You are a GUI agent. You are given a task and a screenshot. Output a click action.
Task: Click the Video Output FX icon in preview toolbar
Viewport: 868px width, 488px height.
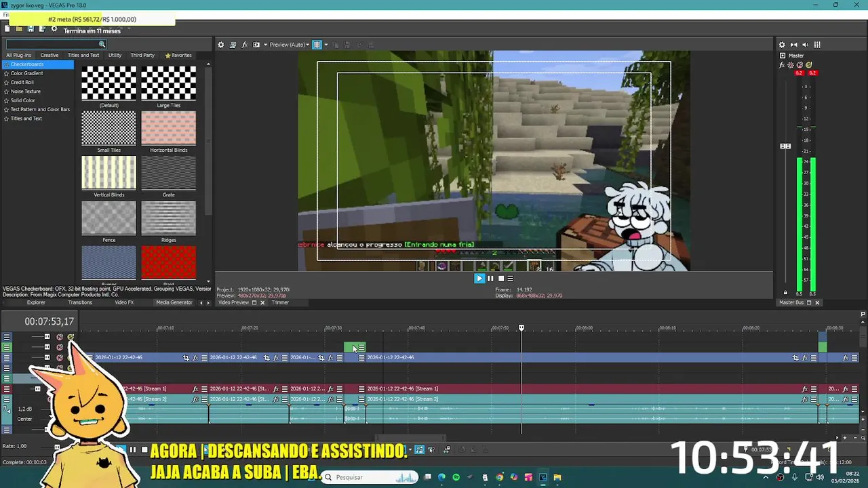[245, 45]
